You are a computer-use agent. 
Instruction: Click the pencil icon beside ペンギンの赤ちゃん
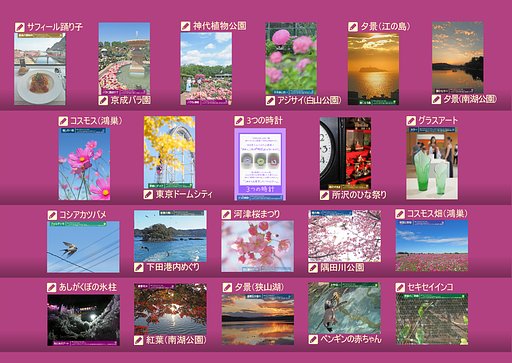pos(313,340)
